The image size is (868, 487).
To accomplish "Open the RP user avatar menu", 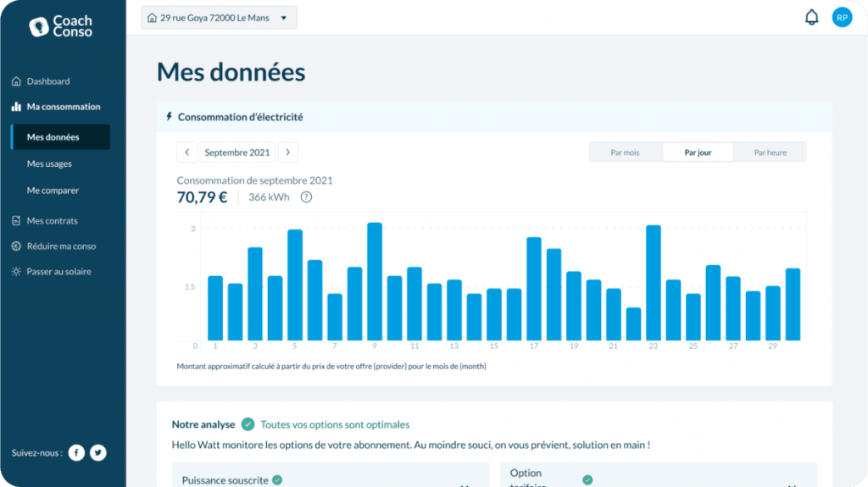I will click(x=842, y=18).
